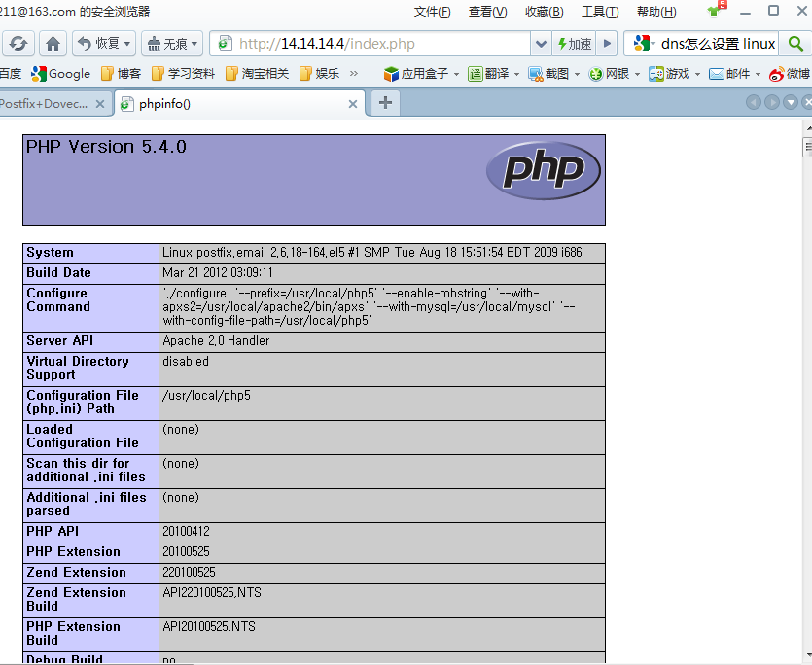The image size is (812, 665).
Task: Click the page security icon in address bar
Action: point(225,44)
